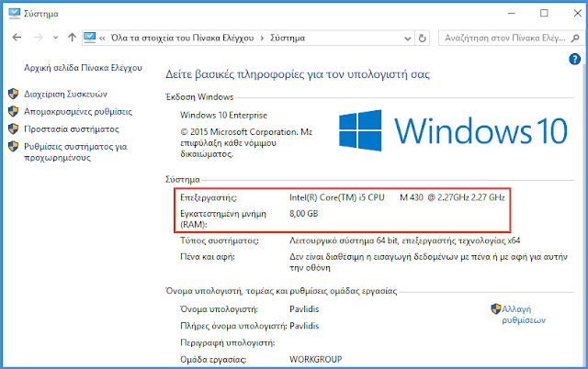This screenshot has width=588, height=369.
Task: Open help with the blue question mark
Action: pyautogui.click(x=574, y=59)
